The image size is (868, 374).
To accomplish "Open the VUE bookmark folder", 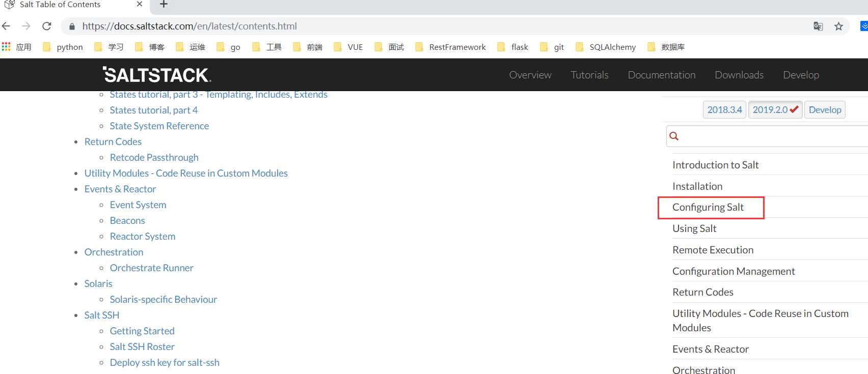I will 348,47.
